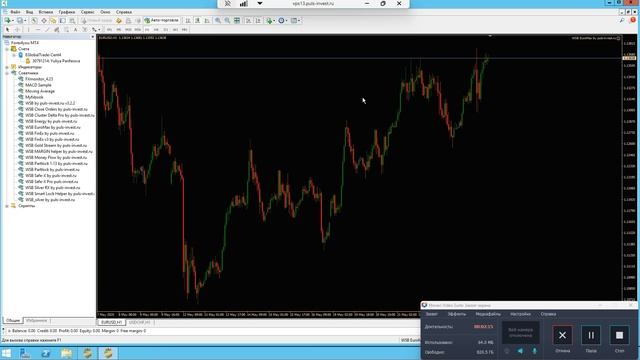Screen dimensions: 640x360
Task: Select MACD Sample expert advisor
Action: pyautogui.click(x=38, y=85)
